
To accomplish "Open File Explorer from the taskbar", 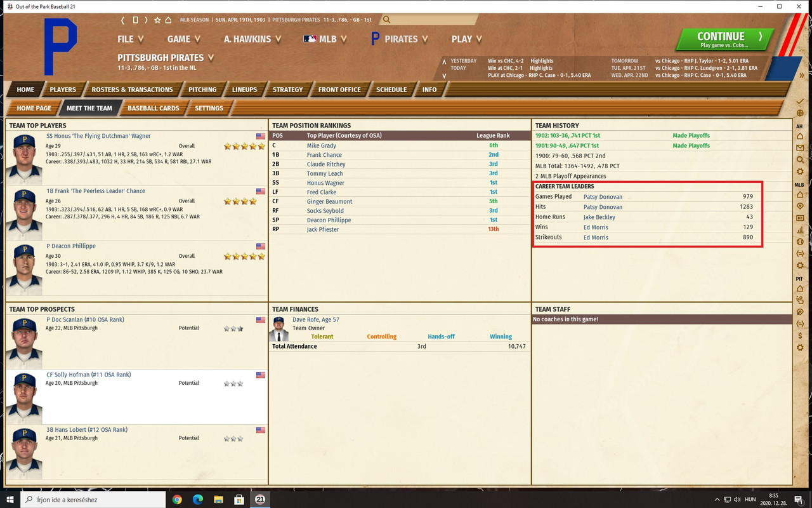I will [x=218, y=500].
